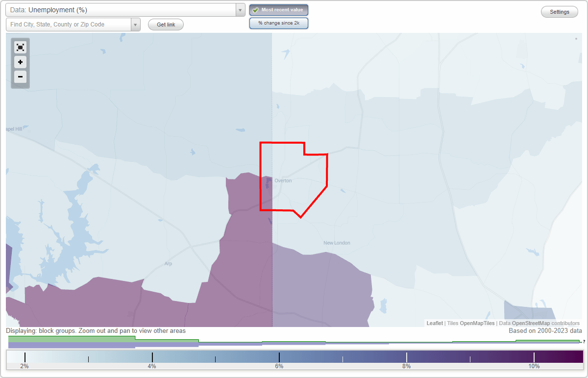588x378 pixels.
Task: Click the fullscreen map control
Action: pos(20,47)
